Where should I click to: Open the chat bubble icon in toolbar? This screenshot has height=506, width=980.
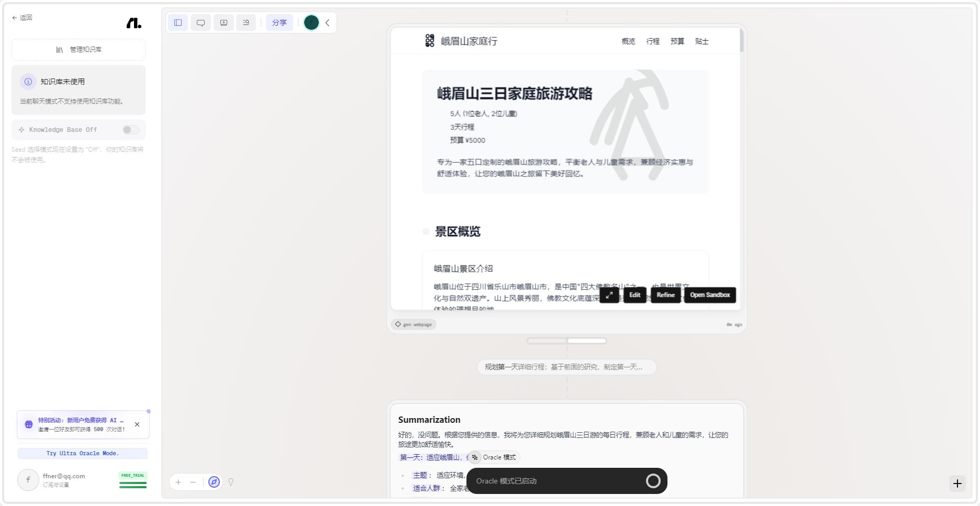click(x=201, y=23)
